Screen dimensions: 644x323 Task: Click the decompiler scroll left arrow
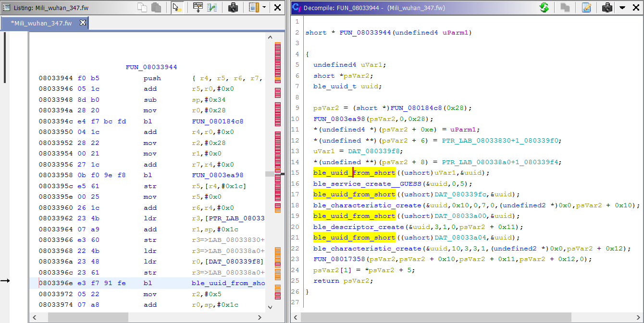point(297,317)
